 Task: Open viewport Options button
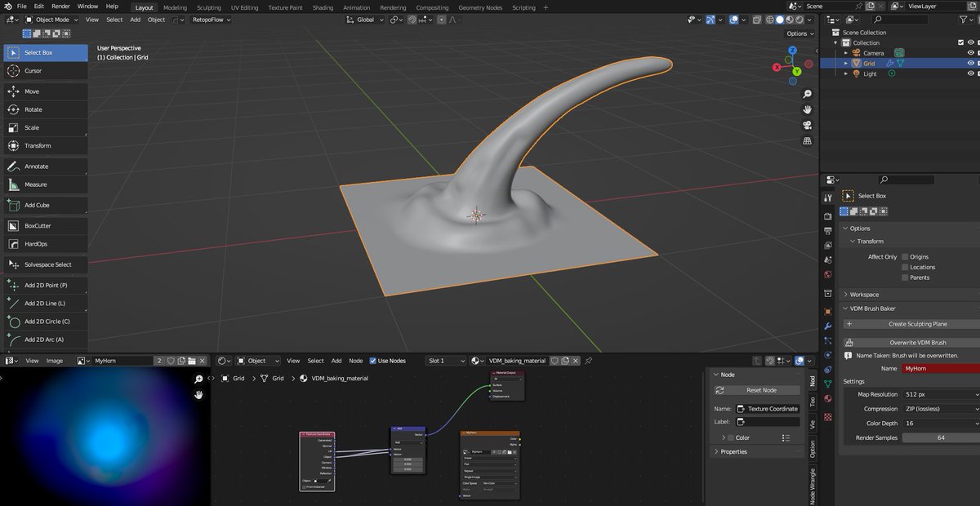(x=800, y=33)
